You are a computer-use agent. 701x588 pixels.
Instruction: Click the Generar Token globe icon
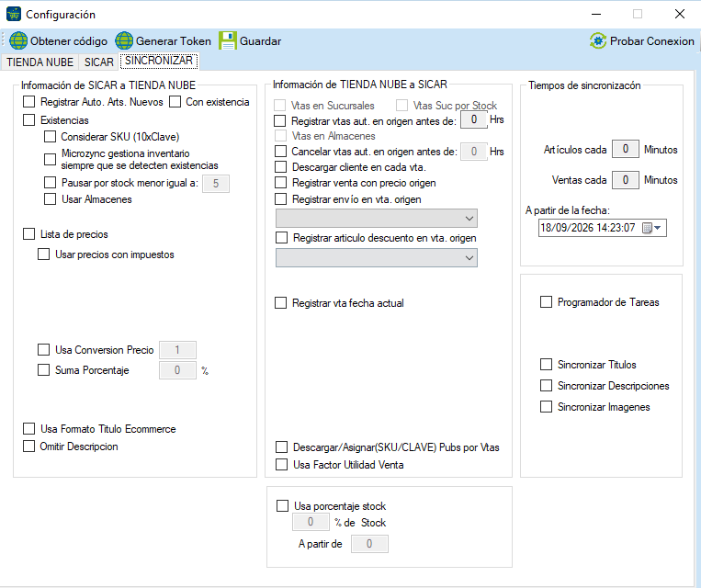[x=124, y=40]
